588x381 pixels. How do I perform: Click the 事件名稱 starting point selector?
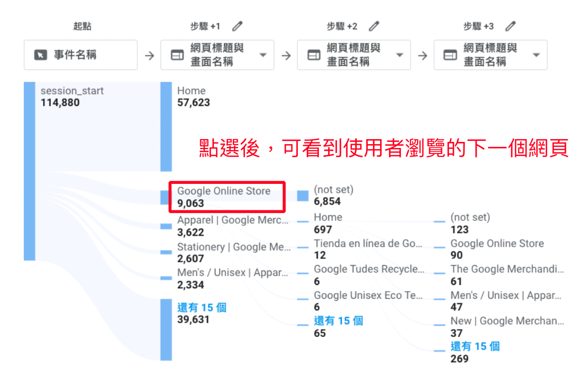click(x=81, y=55)
